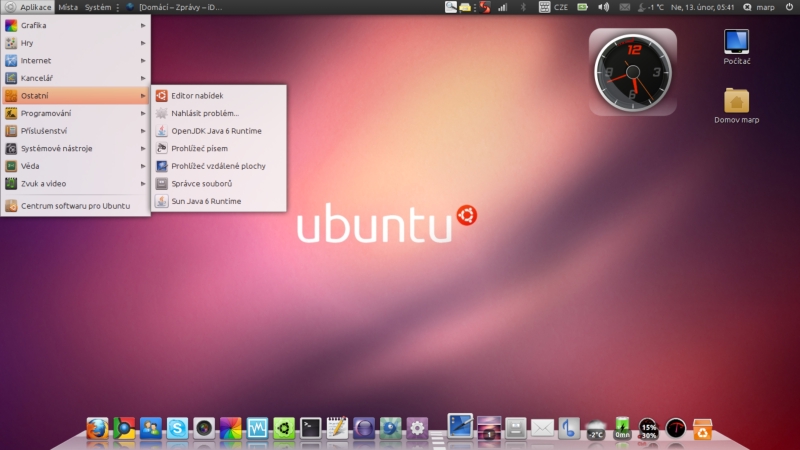The width and height of the screenshot is (800, 450).
Task: Expand the Věda submenu
Action: tap(76, 166)
